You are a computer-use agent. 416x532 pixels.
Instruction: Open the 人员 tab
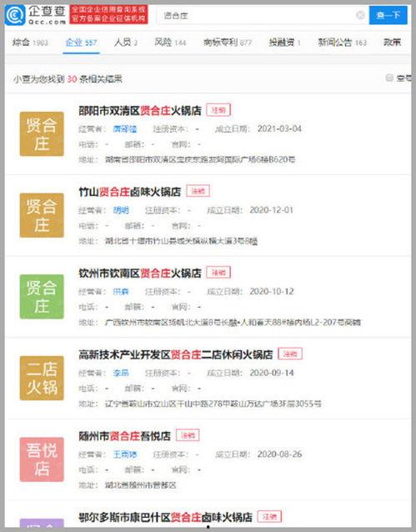click(126, 43)
